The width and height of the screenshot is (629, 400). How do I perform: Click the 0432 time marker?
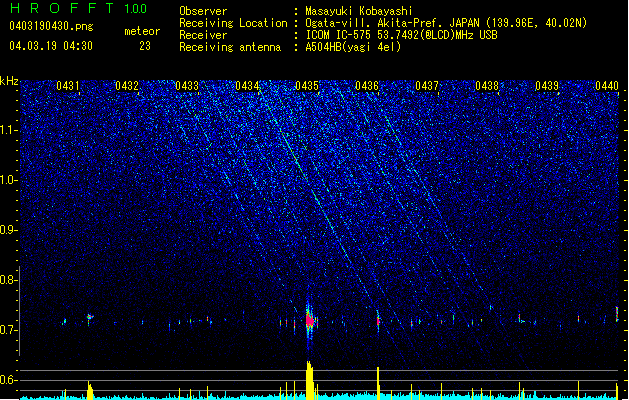click(x=127, y=86)
